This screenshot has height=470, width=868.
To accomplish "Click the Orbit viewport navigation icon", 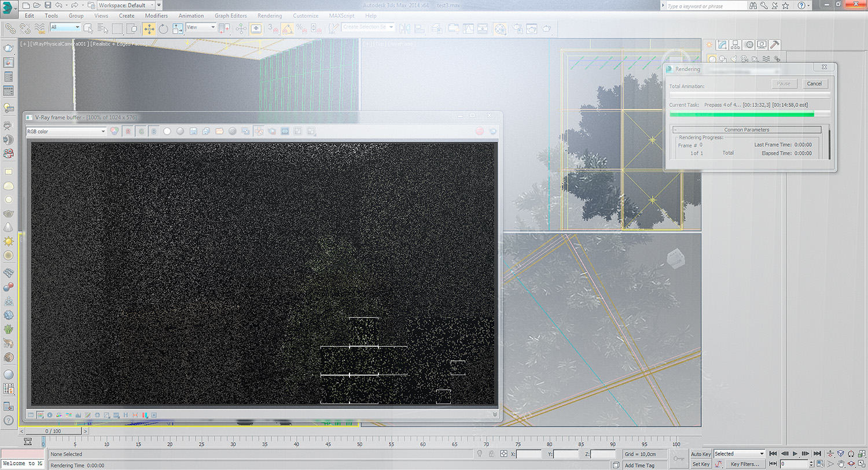I will pos(851,464).
